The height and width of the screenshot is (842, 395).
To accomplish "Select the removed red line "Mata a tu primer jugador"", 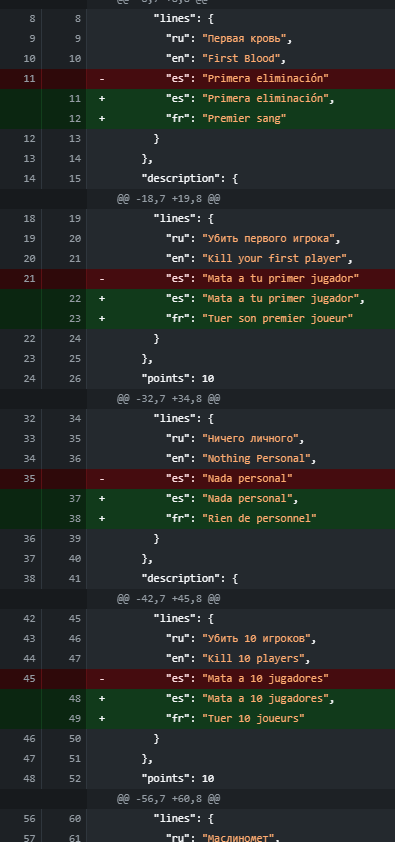I will pos(198,279).
